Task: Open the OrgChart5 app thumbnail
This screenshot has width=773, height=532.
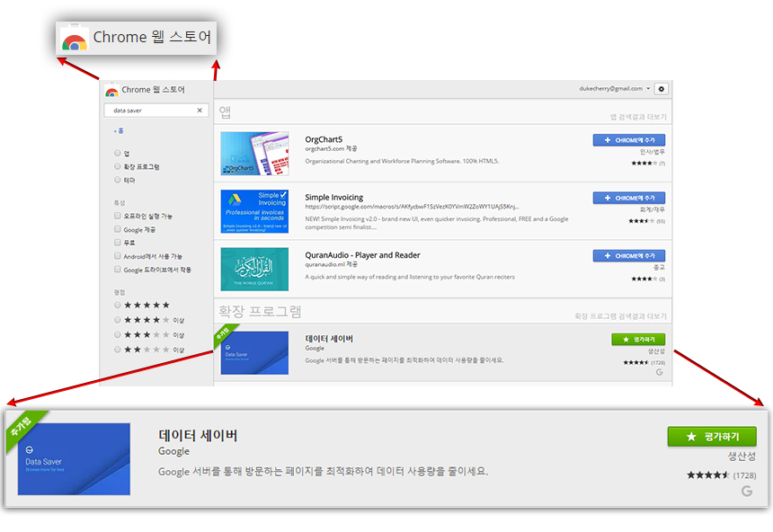Action: tap(254, 154)
